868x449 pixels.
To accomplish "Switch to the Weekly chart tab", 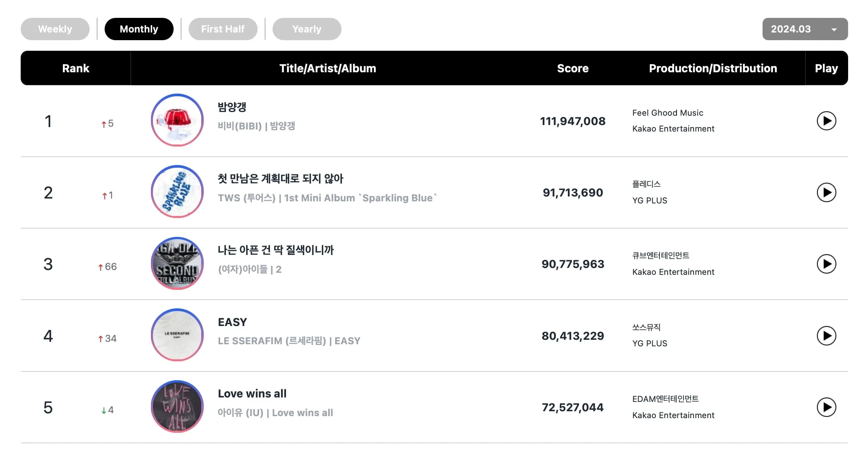I will click(x=55, y=29).
